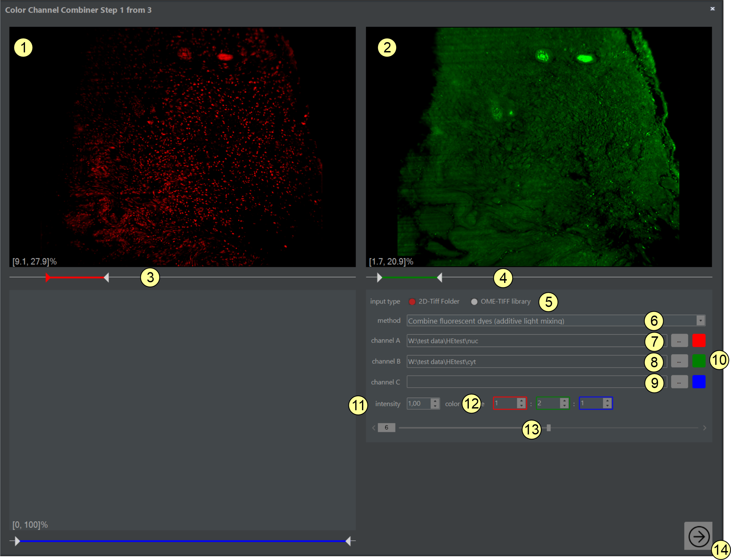The image size is (731, 560).
Task: Increase the intensity value with up arrow
Action: [435, 401]
